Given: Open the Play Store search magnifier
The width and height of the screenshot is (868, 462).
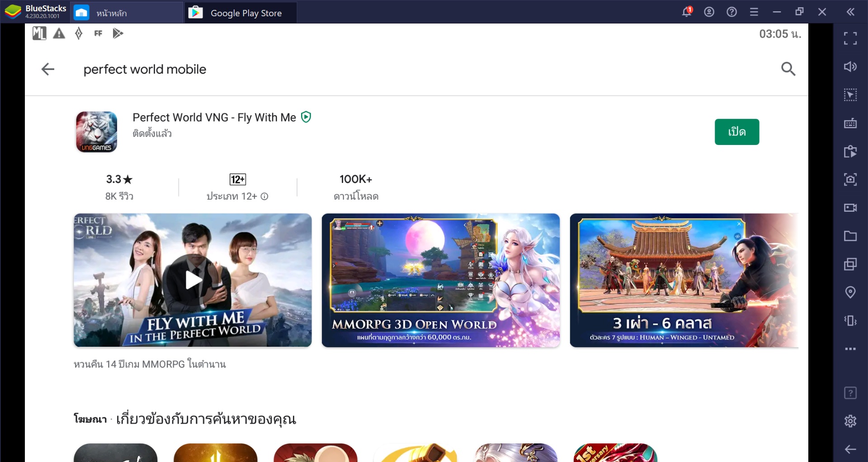Looking at the screenshot, I should click(x=788, y=69).
